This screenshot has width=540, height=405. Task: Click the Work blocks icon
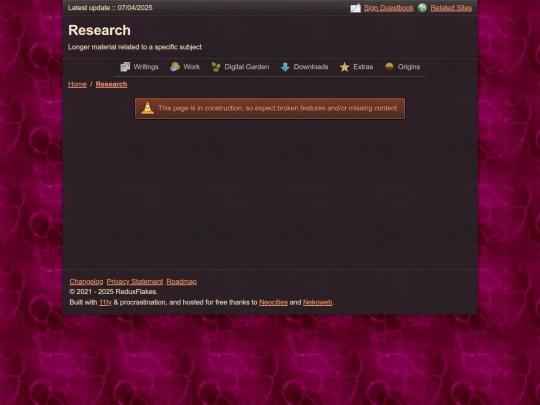click(x=175, y=67)
